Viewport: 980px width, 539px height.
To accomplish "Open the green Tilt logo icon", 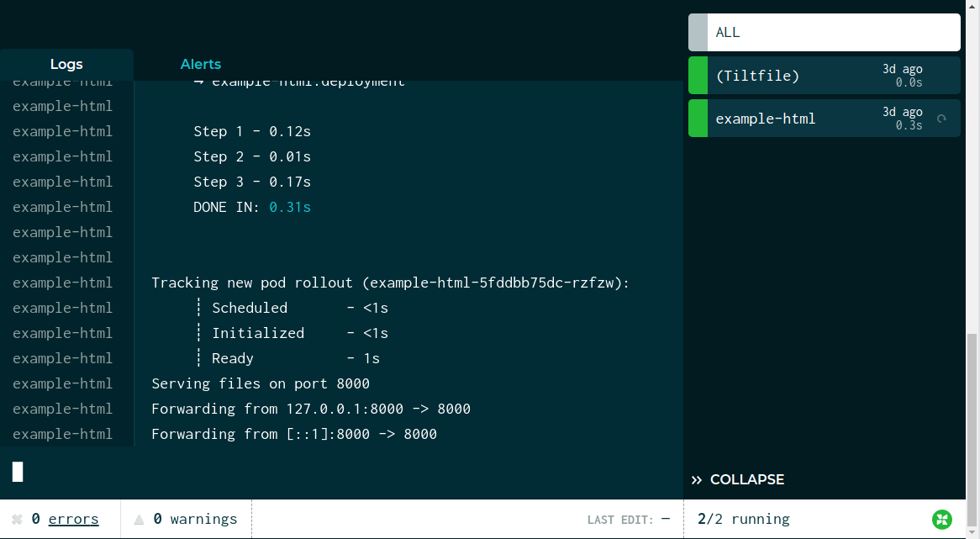I will [x=942, y=519].
